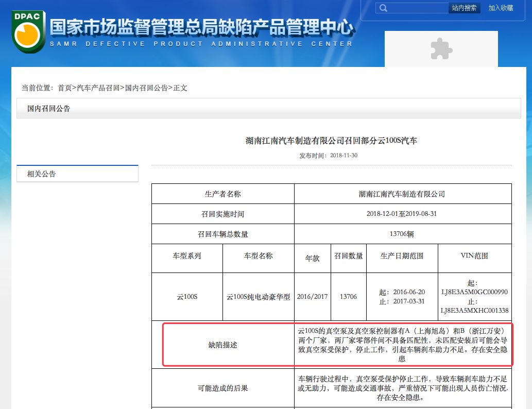This screenshot has height=409, width=532.
Task: Click the SAMR DEFECTIVE PRODUCT ADMINISTRATIVE CENTER subtitle
Action: (x=201, y=44)
